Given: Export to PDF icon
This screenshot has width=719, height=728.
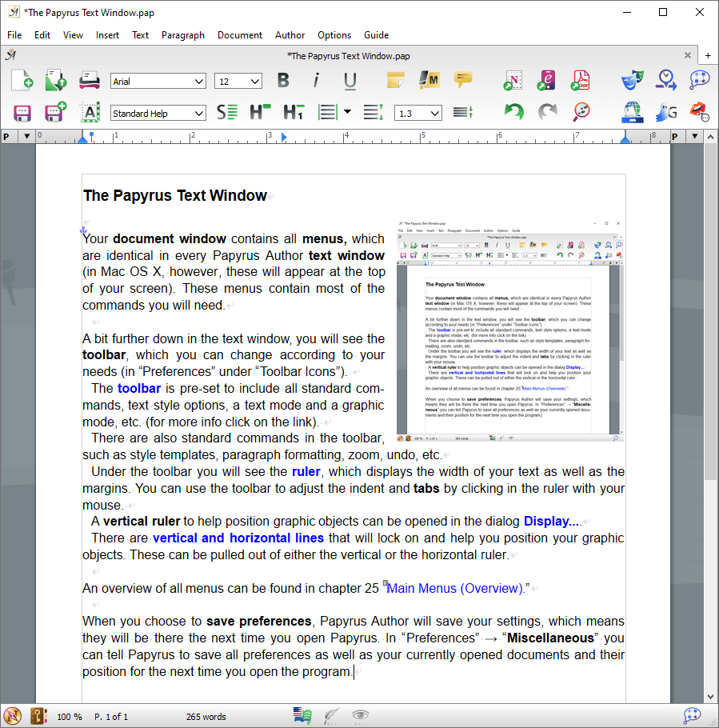Looking at the screenshot, I should [x=580, y=80].
